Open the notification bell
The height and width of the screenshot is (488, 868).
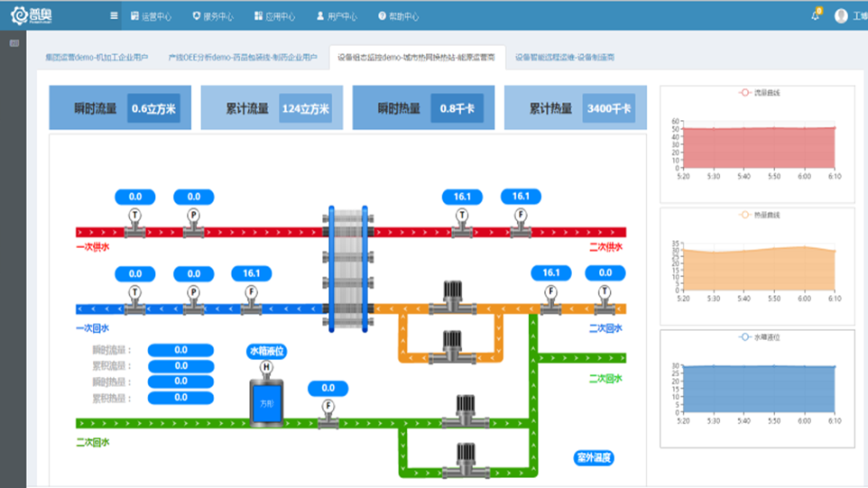[816, 15]
